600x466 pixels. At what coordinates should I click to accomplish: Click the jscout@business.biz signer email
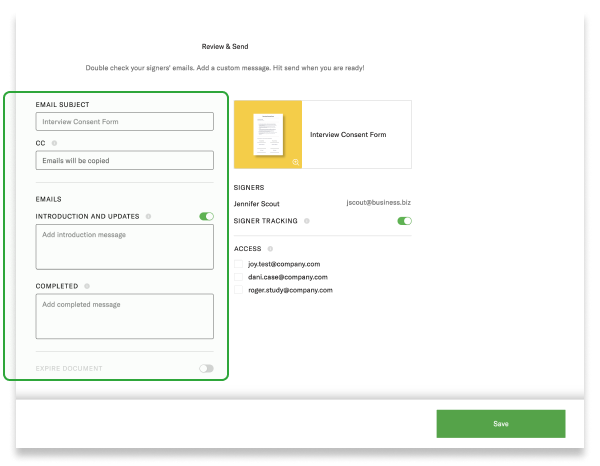tap(378, 202)
